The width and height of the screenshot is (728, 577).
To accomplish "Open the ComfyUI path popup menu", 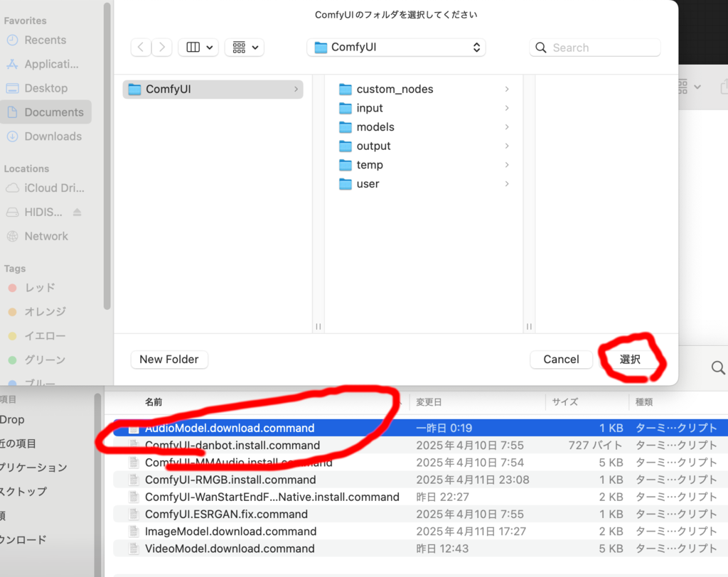I will tap(396, 48).
